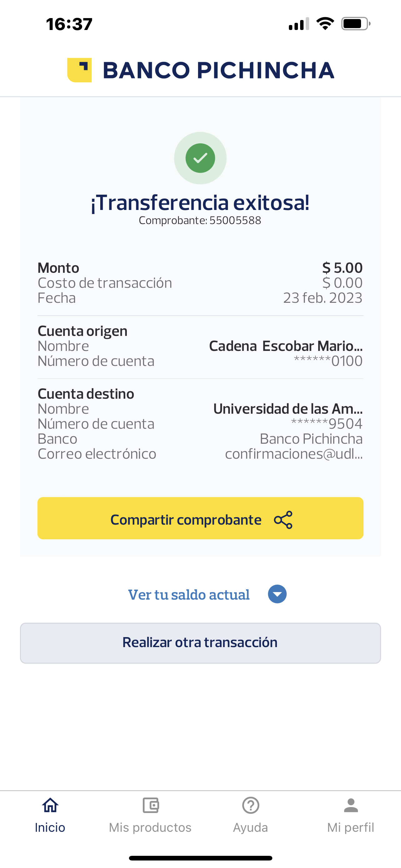Expand balance with blue dropdown arrow
The image size is (401, 868).
point(277,594)
